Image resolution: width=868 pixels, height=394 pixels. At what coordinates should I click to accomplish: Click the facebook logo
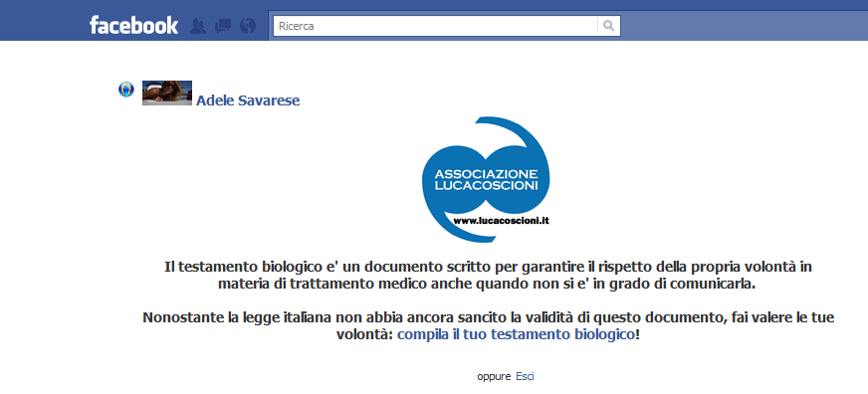click(134, 26)
